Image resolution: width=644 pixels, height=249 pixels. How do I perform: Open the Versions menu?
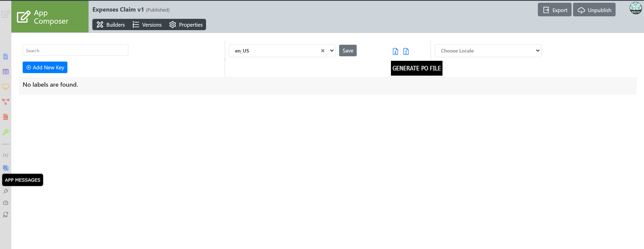point(147,25)
